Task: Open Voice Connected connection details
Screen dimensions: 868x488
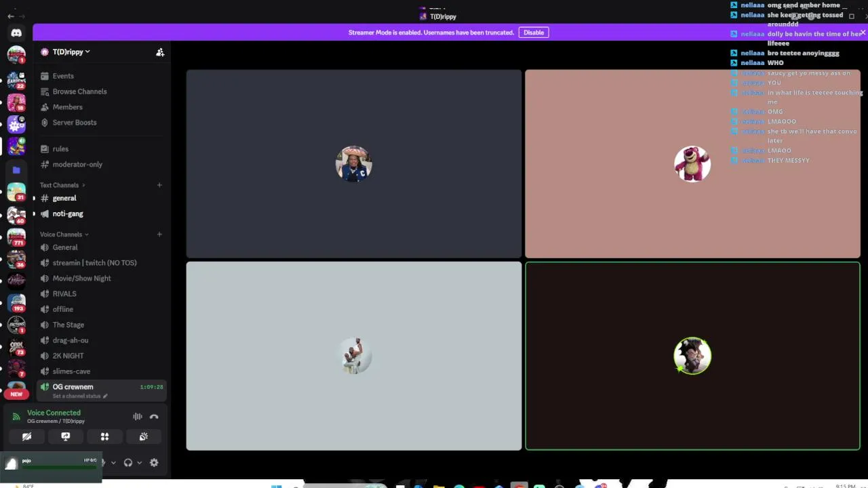Action: click(54, 413)
